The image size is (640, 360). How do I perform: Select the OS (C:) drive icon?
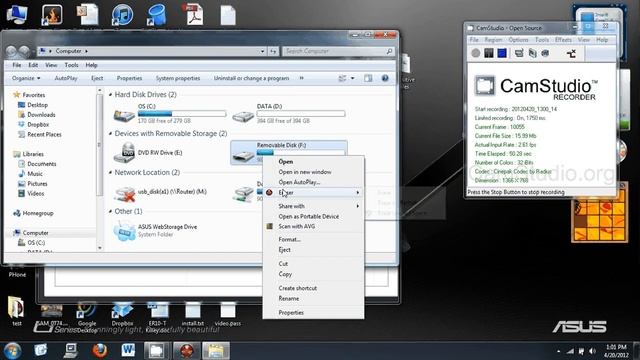[x=124, y=116]
